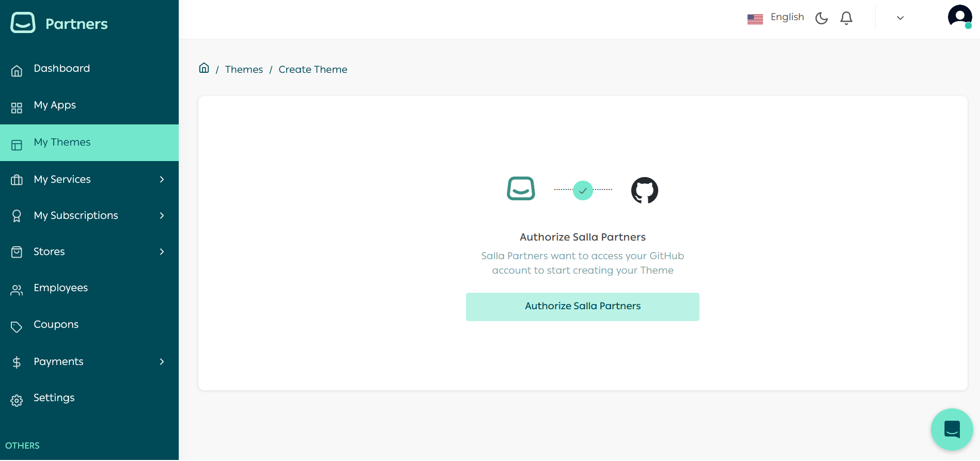Screen dimensions: 980x461
Task: Open My Apps menu item
Action: pyautogui.click(x=89, y=105)
